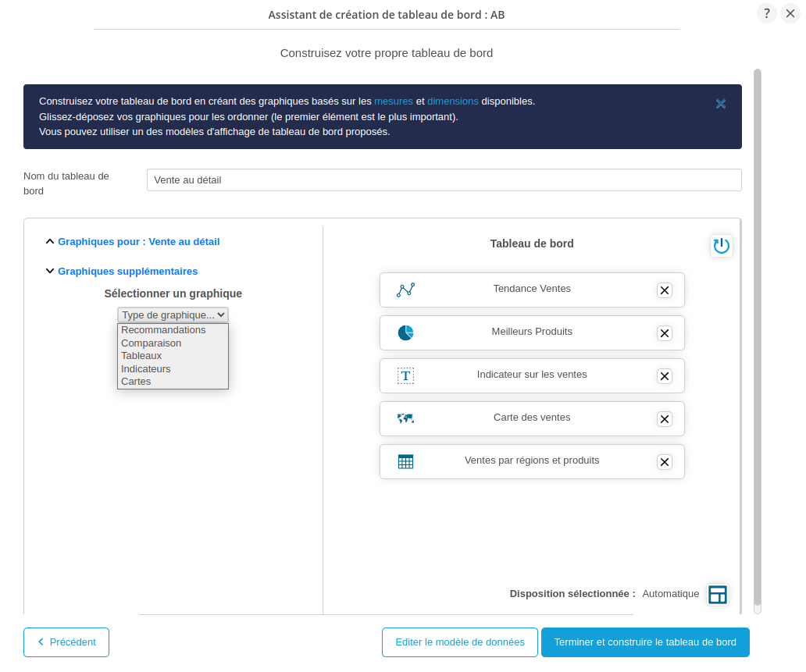Click the dashboard name input field
The height and width of the screenshot is (672, 806).
click(444, 180)
